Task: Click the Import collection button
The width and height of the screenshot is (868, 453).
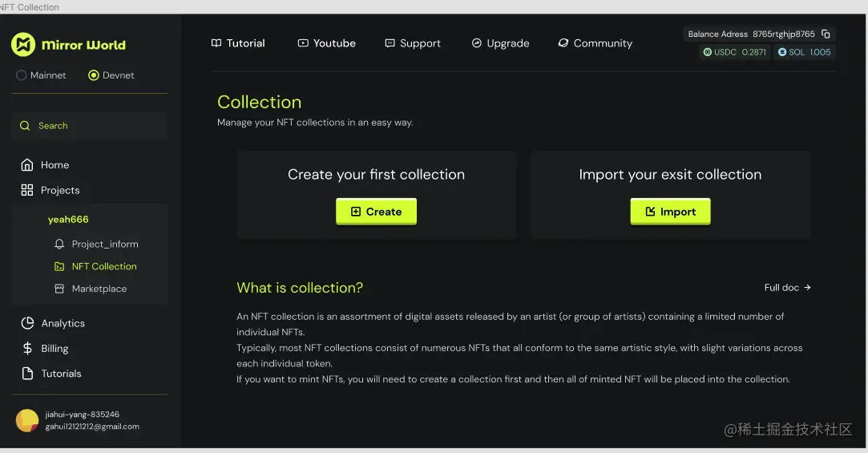Action: [670, 212]
